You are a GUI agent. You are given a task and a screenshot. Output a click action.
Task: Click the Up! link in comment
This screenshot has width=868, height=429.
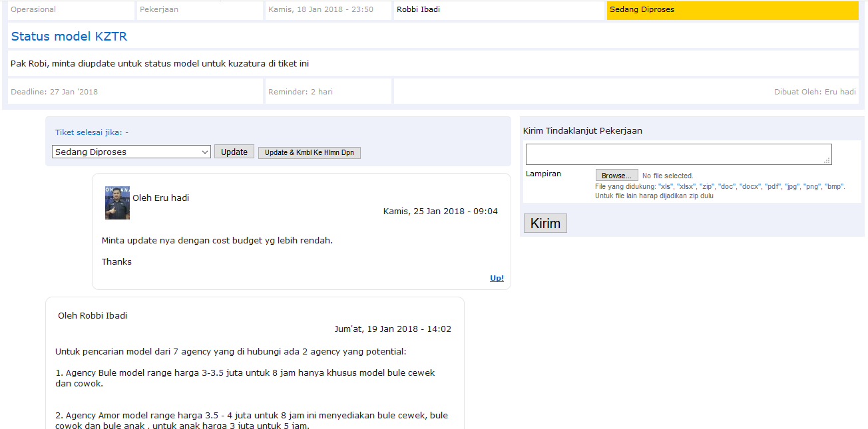click(x=497, y=278)
